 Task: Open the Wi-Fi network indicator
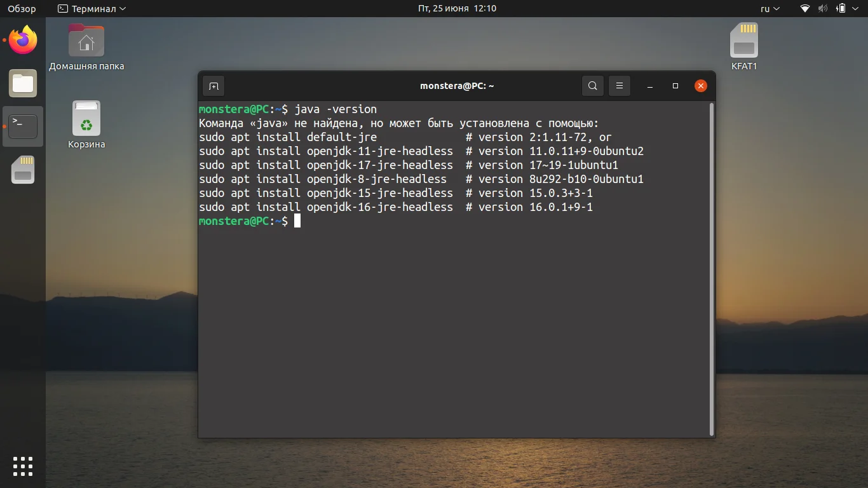tap(805, 9)
